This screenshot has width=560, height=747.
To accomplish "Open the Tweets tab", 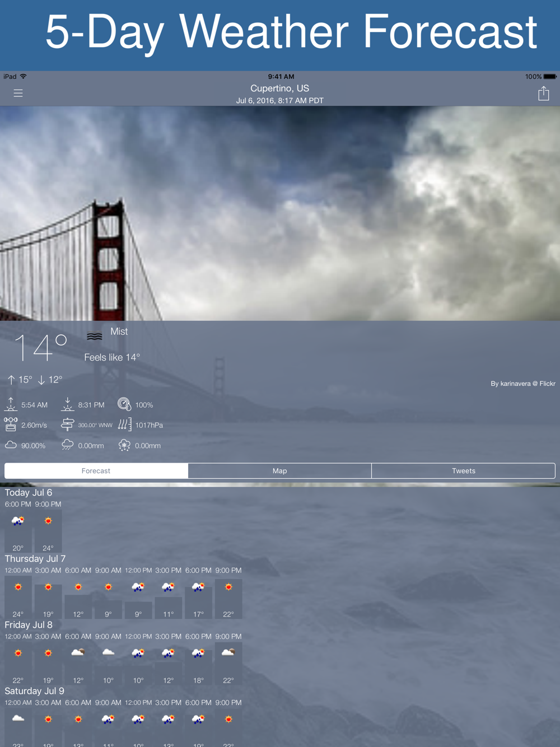I will [463, 471].
